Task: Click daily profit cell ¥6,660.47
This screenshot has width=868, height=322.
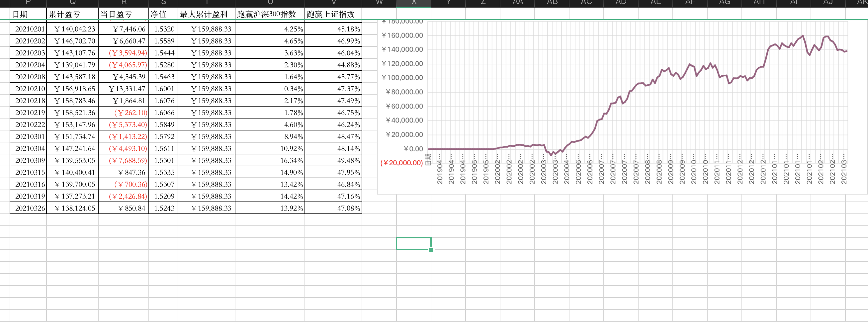Action: pyautogui.click(x=124, y=41)
